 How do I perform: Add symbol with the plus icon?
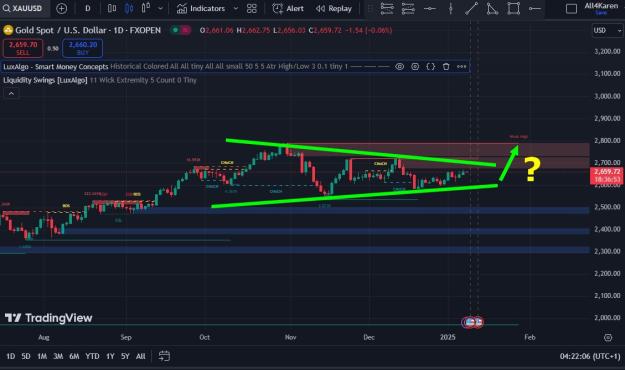tap(62, 8)
